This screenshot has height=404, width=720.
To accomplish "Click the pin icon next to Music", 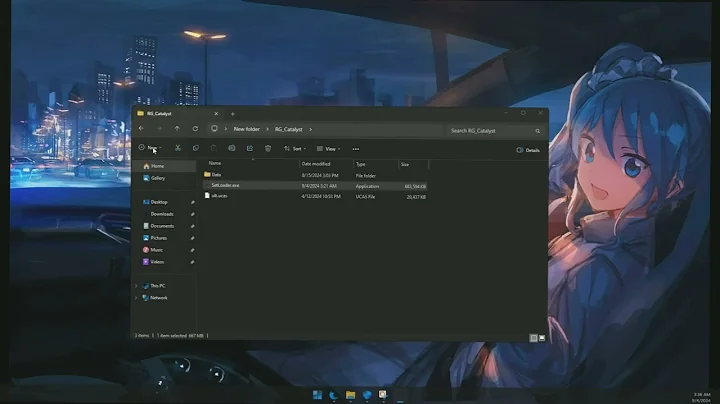I will (192, 250).
